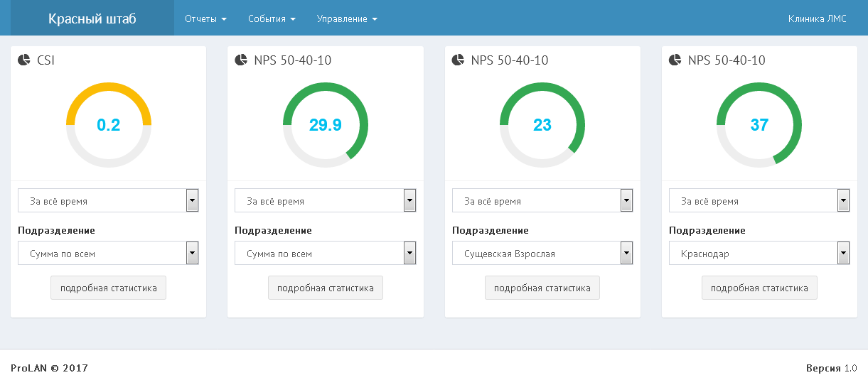Image resolution: width=868 pixels, height=385 pixels.
Task: Open подробная статистика for Краснодар
Action: point(759,288)
